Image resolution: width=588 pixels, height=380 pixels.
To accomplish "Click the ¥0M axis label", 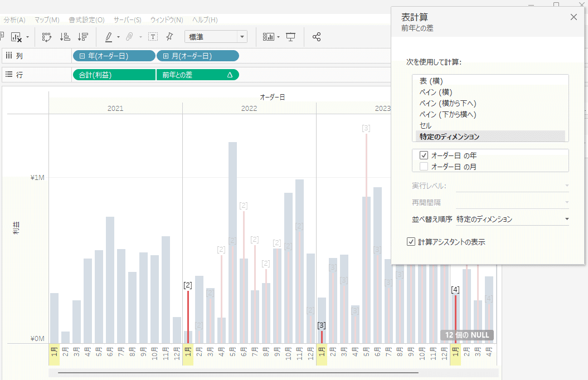I will pos(37,339).
